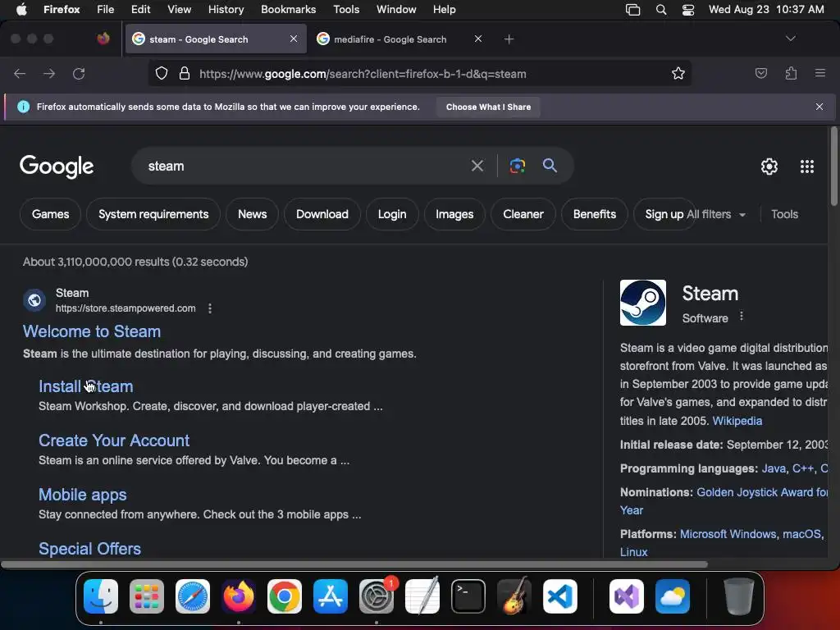Screen dimensions: 840x630
Task: Open the Special Offers sitelink
Action: pos(89,549)
